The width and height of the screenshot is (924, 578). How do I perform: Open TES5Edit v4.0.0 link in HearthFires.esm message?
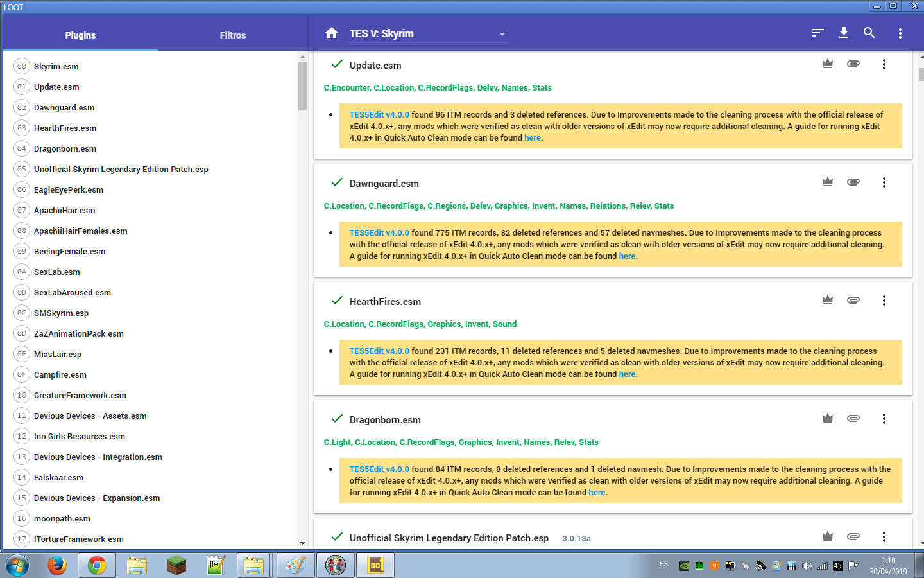[379, 351]
